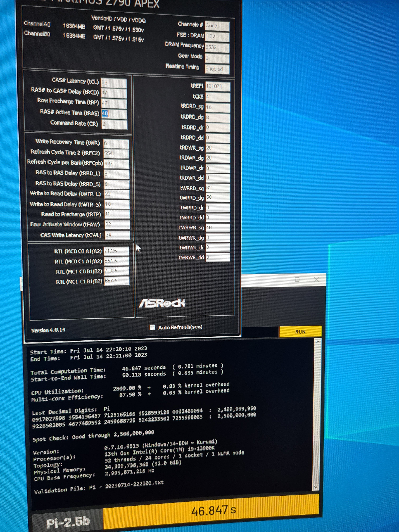
Task: Click the Four Activate Window (tFAW) field
Action: pos(117,225)
